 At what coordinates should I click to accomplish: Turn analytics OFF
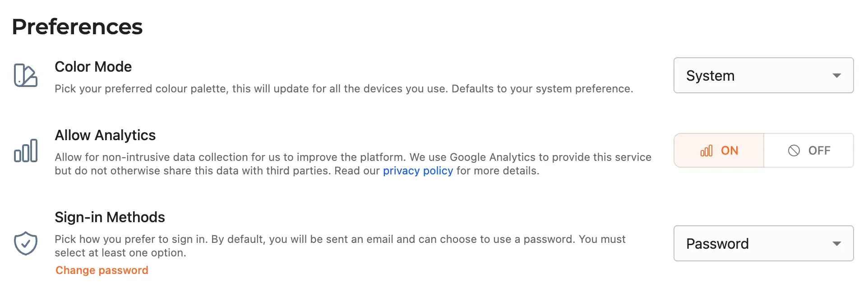coord(809,151)
